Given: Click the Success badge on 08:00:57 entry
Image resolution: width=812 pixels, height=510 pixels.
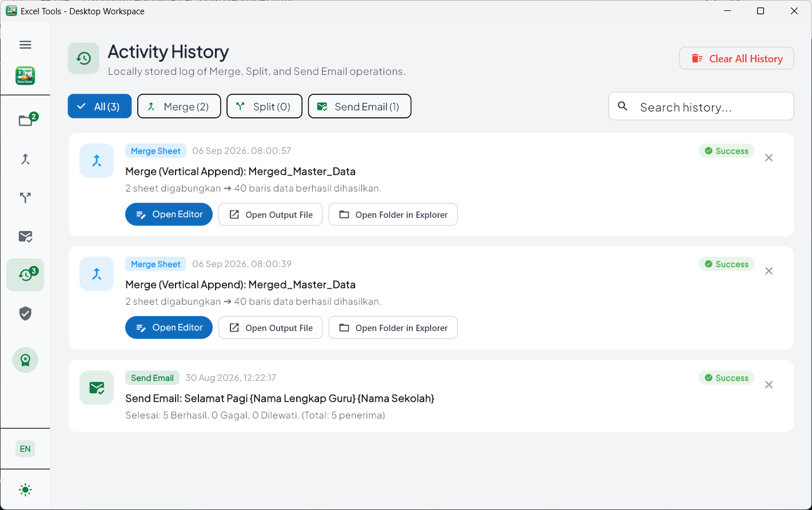Looking at the screenshot, I should pyautogui.click(x=726, y=151).
